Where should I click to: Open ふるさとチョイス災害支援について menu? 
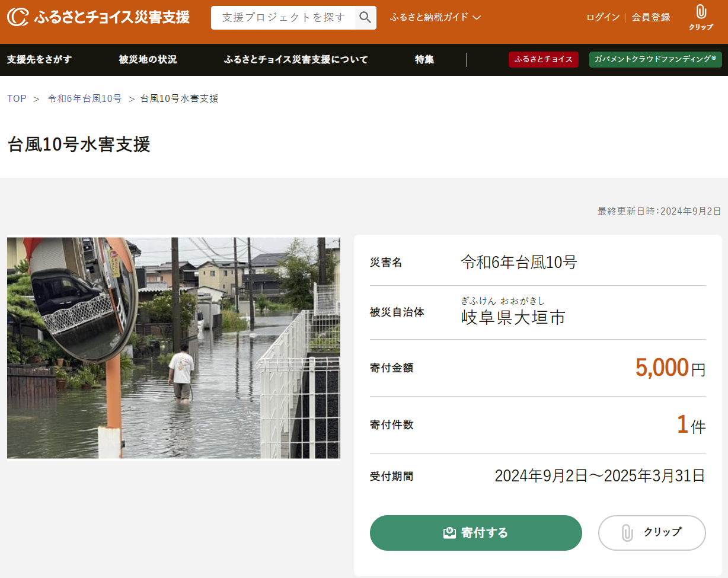[x=296, y=59]
